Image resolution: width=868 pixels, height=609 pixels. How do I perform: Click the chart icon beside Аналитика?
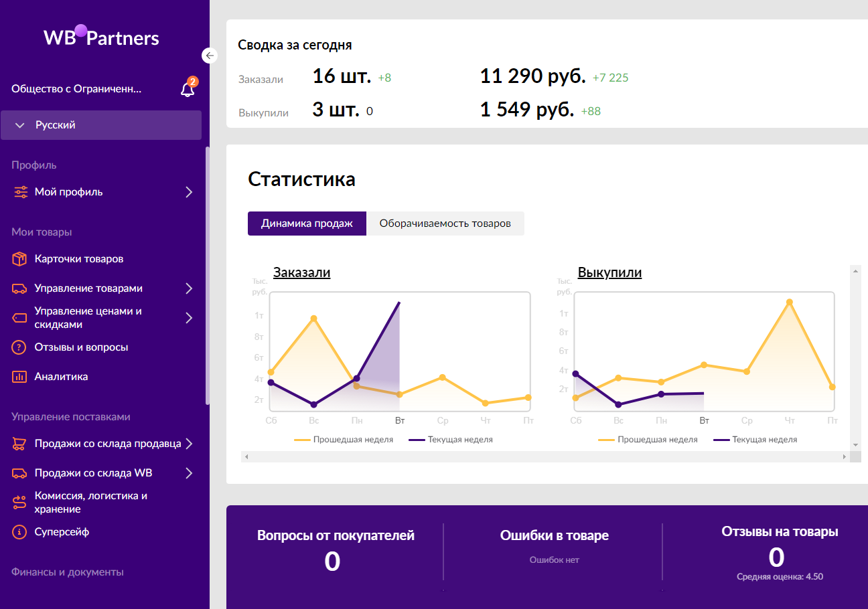(20, 377)
